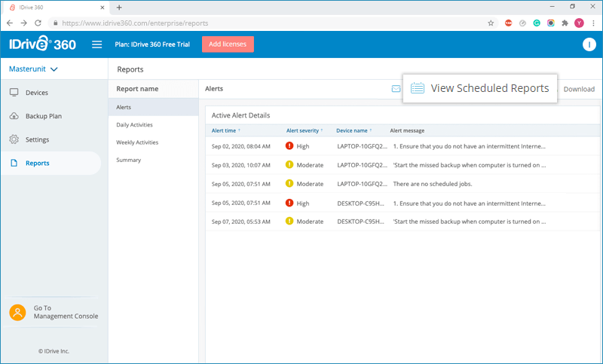Click Sep 03, 2020, 10:07 AM alert time

point(240,165)
